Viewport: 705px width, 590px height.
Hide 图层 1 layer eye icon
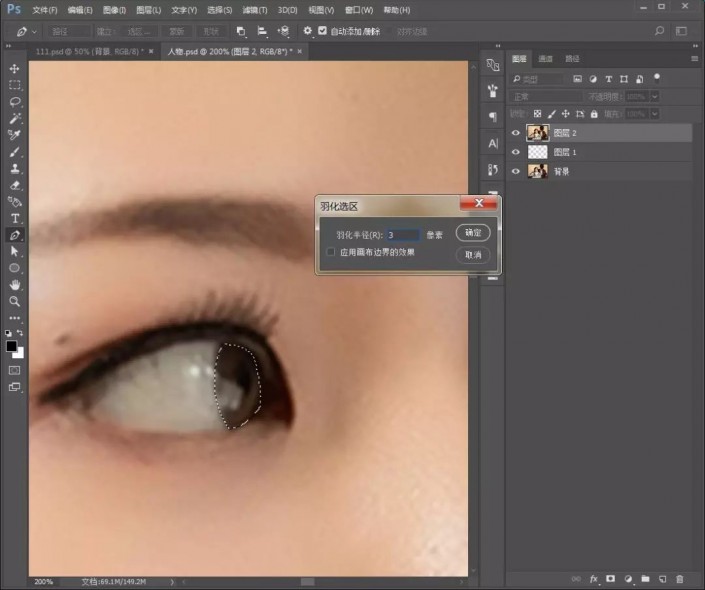click(516, 152)
